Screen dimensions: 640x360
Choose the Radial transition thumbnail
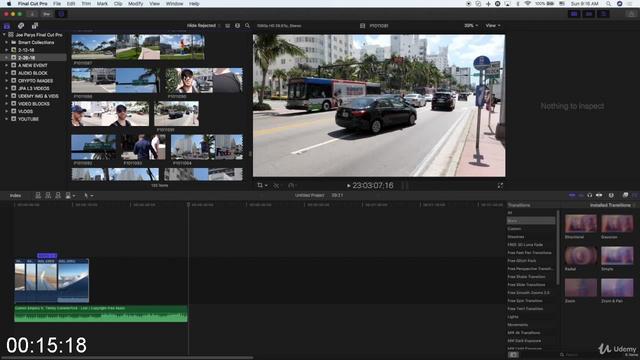[x=580, y=256]
